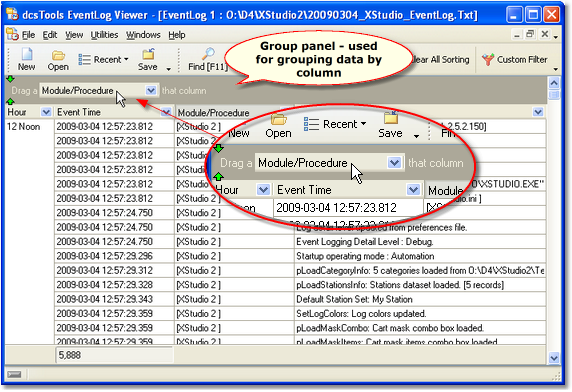Close the inner EventLog document window
The width and height of the screenshot is (572, 392).
[x=545, y=34]
